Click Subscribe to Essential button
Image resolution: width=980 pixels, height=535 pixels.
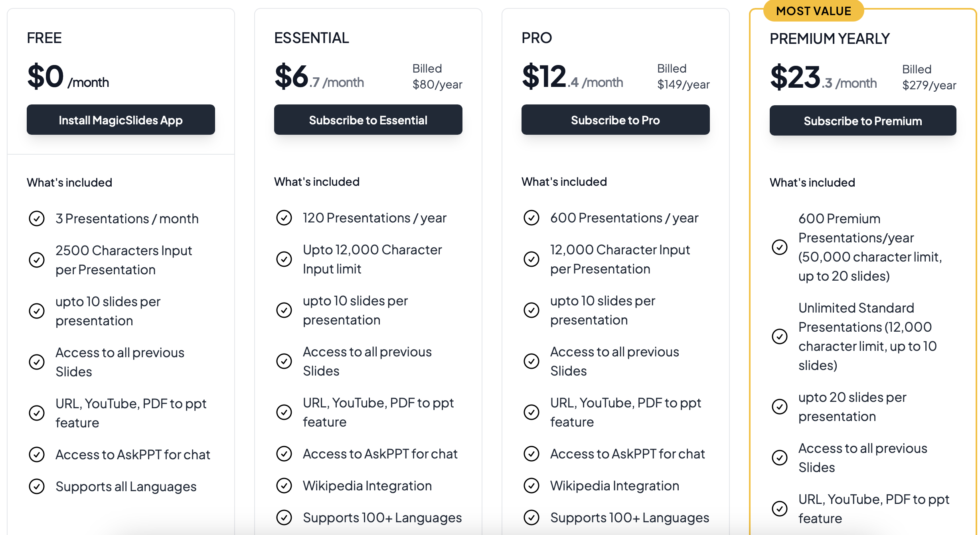(x=368, y=120)
